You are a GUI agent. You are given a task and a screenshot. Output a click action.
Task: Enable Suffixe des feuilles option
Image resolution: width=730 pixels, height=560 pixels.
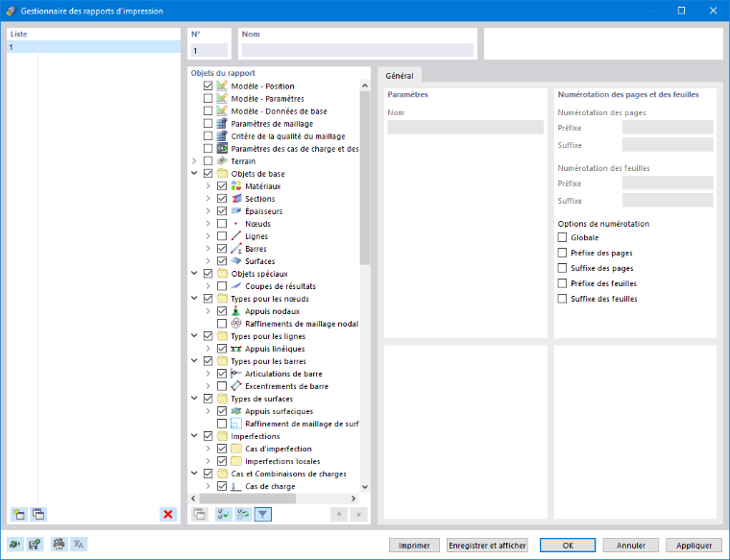point(563,299)
